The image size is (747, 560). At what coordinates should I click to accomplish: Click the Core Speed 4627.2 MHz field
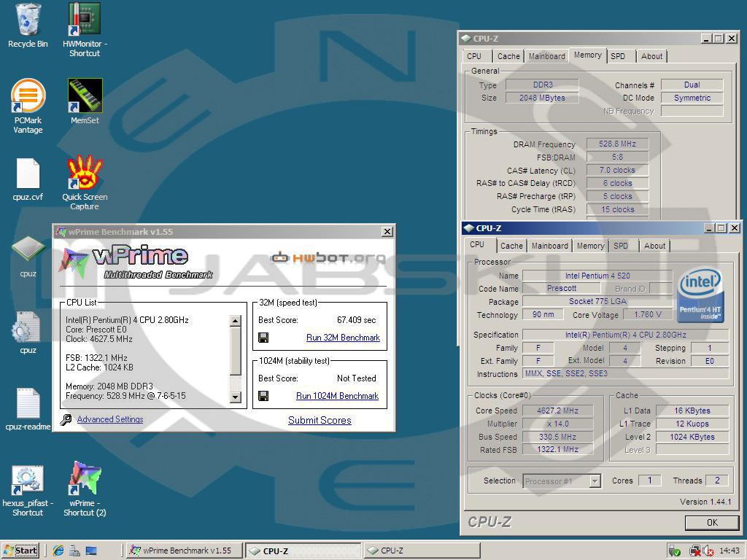[x=558, y=411]
